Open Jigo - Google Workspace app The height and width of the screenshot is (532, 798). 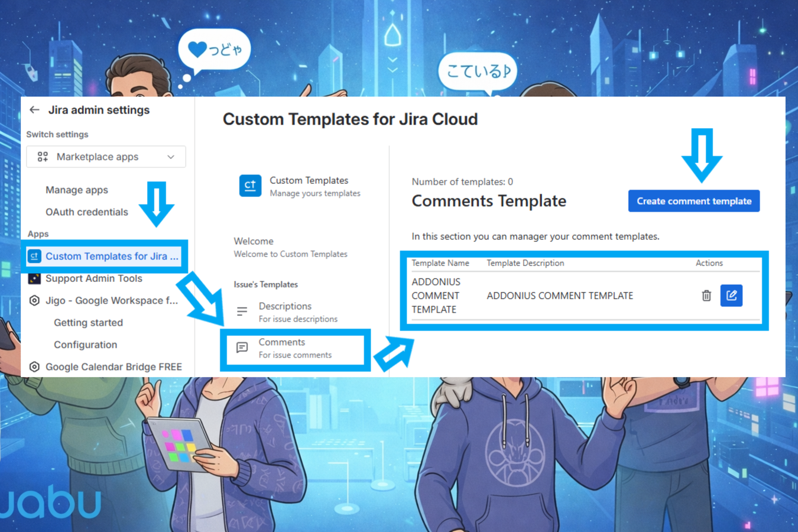pyautogui.click(x=112, y=300)
